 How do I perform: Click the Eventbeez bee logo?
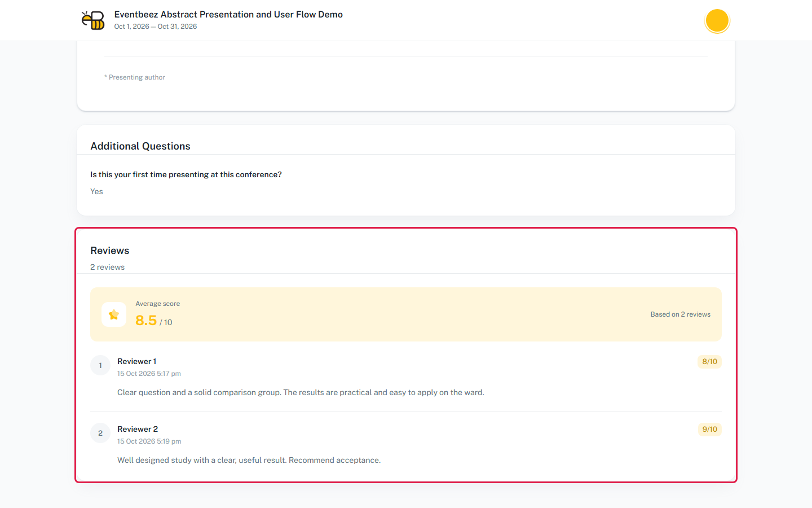[93, 20]
